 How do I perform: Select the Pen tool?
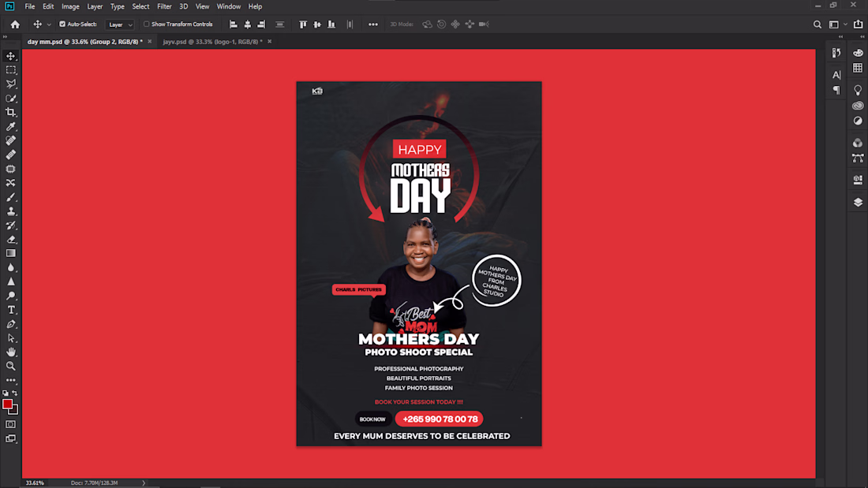[x=10, y=324]
